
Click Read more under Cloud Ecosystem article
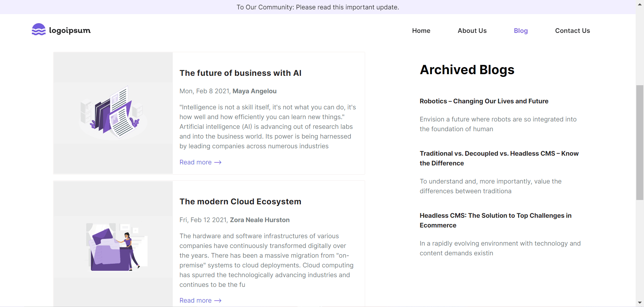click(196, 301)
